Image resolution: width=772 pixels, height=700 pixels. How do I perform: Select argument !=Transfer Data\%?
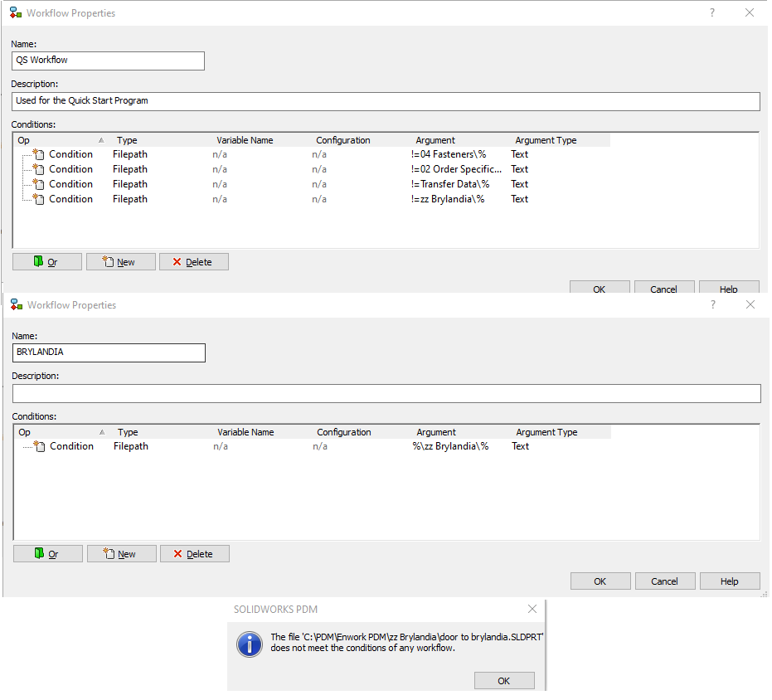pyautogui.click(x=450, y=184)
